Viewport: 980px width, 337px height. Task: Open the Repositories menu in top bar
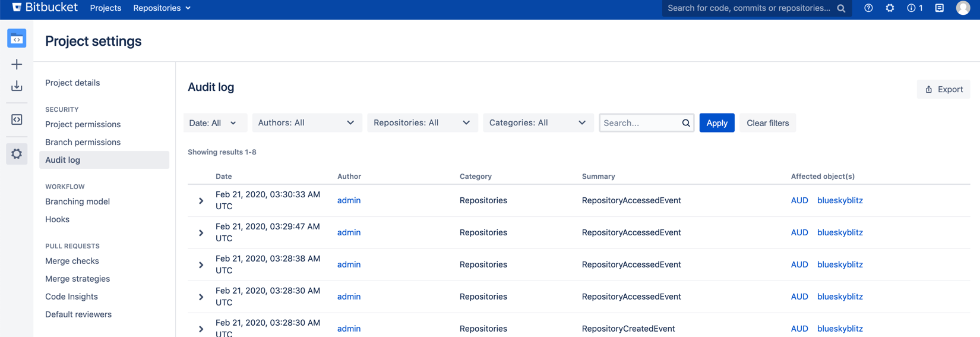pos(162,8)
